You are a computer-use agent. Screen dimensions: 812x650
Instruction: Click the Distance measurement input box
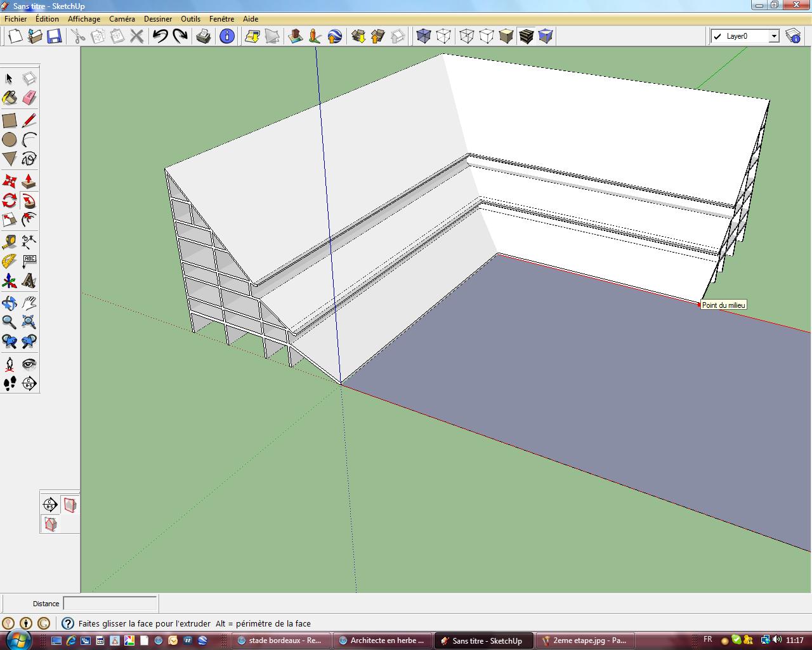pyautogui.click(x=110, y=604)
